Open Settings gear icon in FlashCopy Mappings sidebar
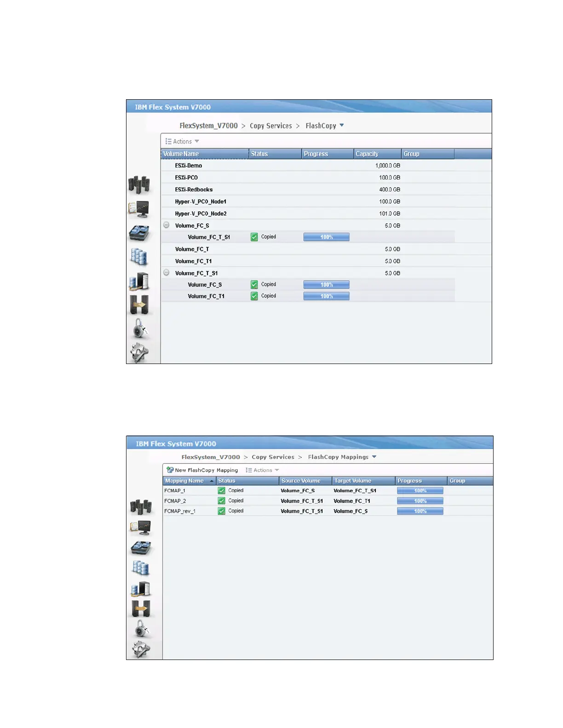This screenshot has width=563, height=728. (141, 649)
